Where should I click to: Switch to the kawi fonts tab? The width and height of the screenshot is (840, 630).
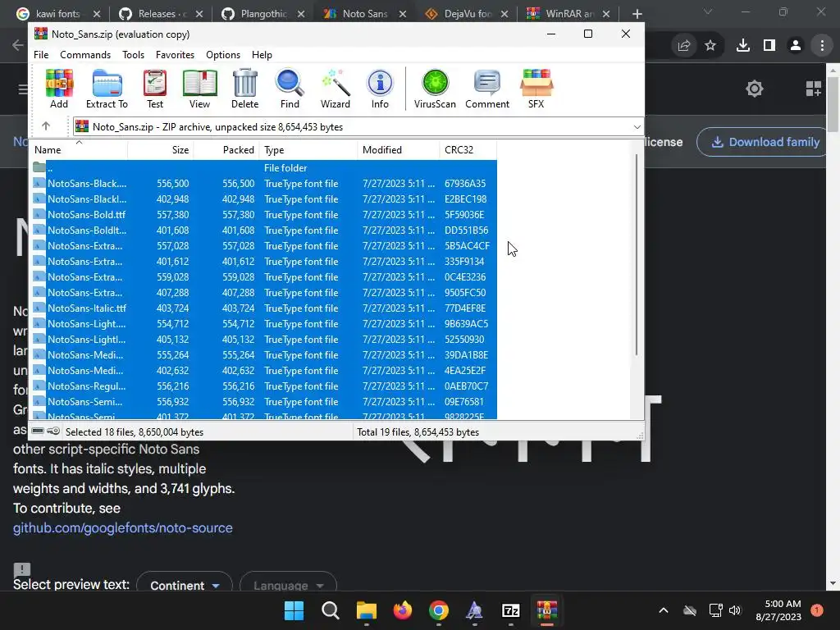58,14
